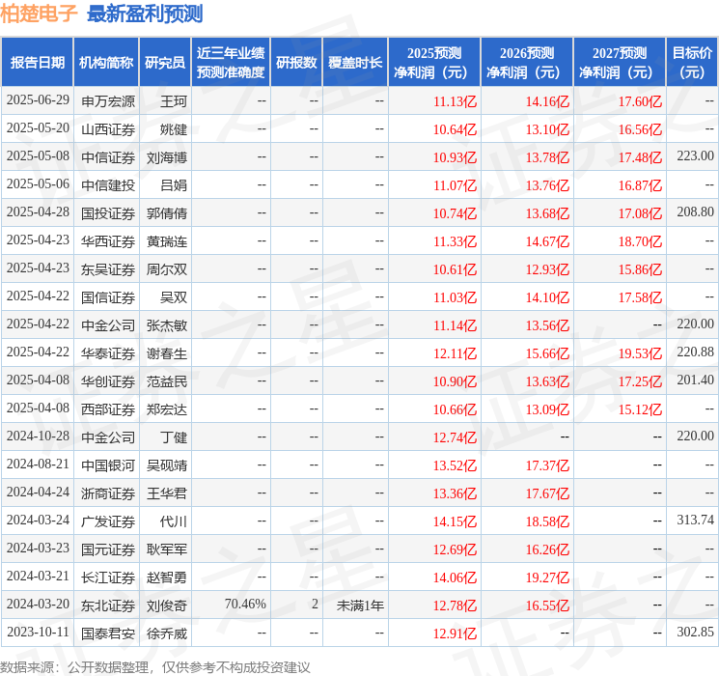This screenshot has width=719, height=676.
Task: Select 中国银河 institution cell
Action: click(108, 465)
